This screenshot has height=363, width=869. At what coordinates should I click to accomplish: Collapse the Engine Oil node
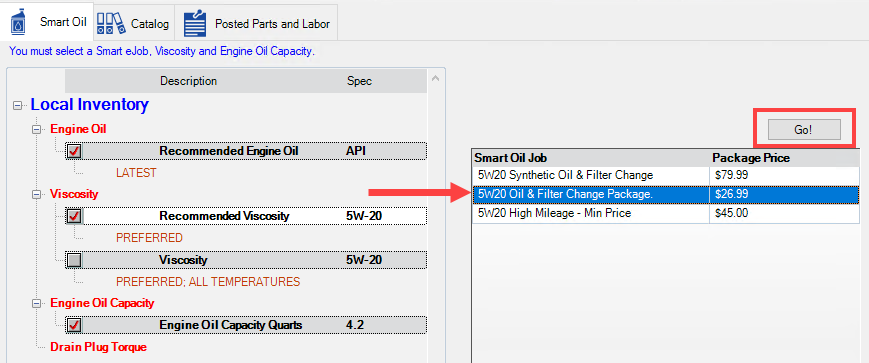(x=37, y=129)
